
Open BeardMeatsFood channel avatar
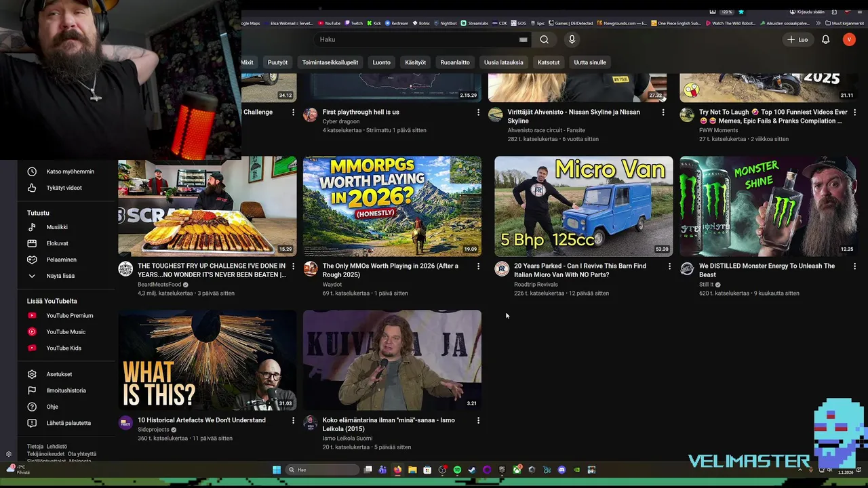click(125, 269)
